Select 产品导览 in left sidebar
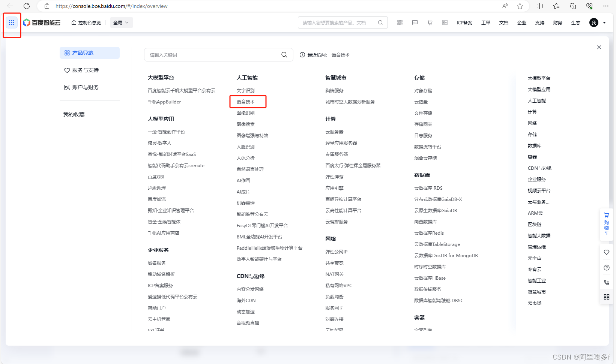The width and height of the screenshot is (616, 364). pos(90,53)
